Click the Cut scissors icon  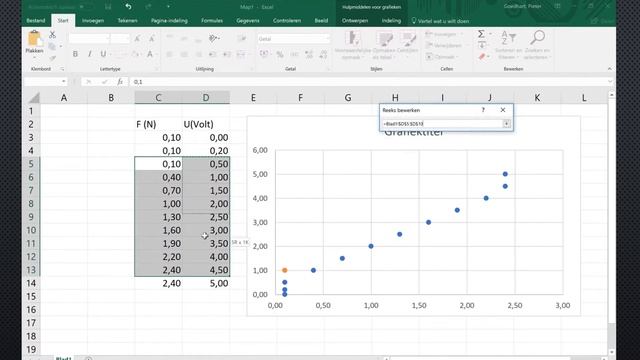52,35
